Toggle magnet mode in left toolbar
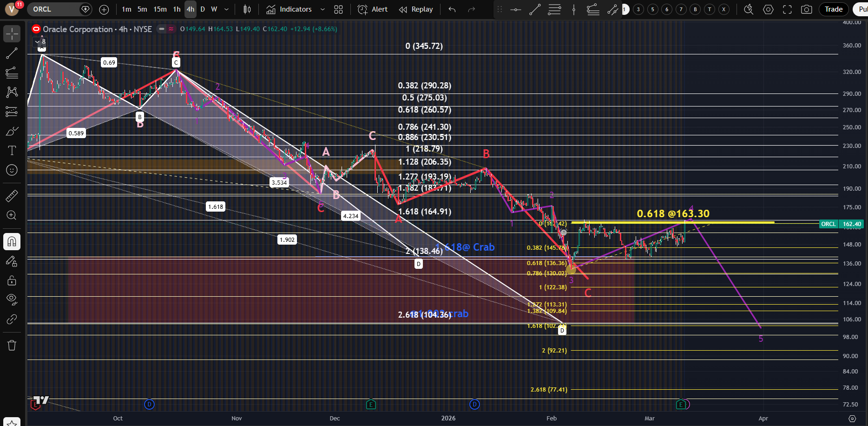The image size is (868, 426). (x=12, y=241)
